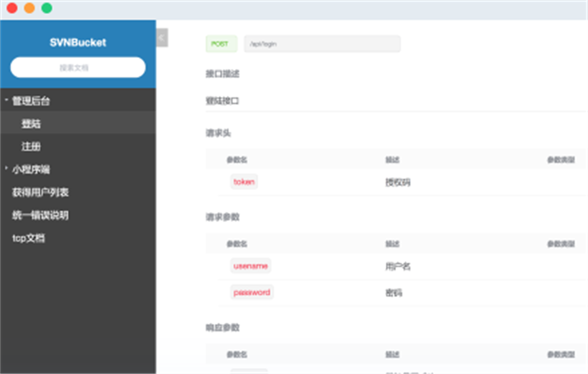Expand the 小程序端 tree section

[6, 169]
